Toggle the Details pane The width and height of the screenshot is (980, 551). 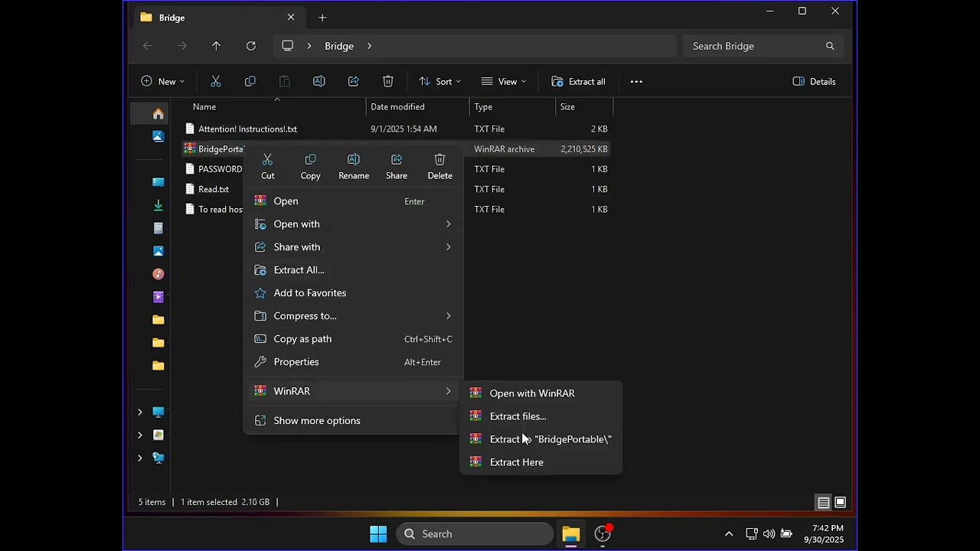[815, 81]
